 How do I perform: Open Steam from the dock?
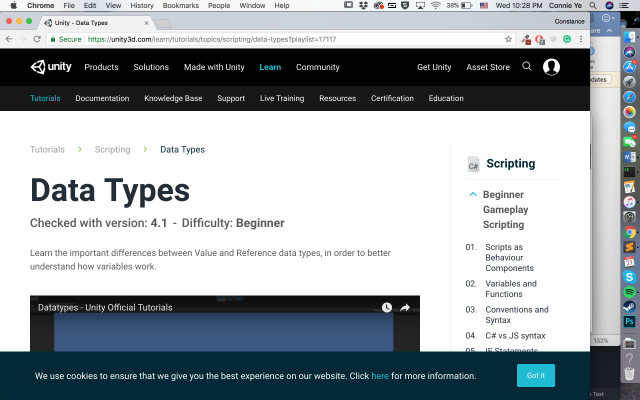[629, 307]
